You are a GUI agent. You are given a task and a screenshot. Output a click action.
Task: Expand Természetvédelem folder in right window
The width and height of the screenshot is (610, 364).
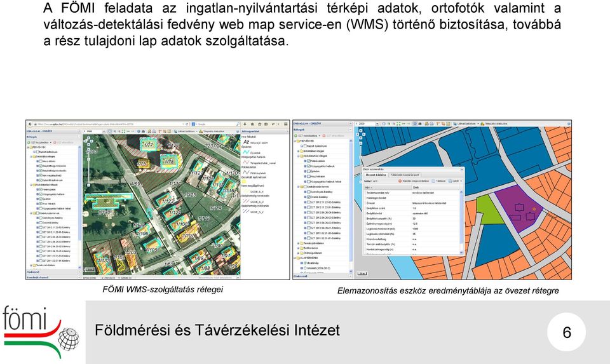[299, 243]
